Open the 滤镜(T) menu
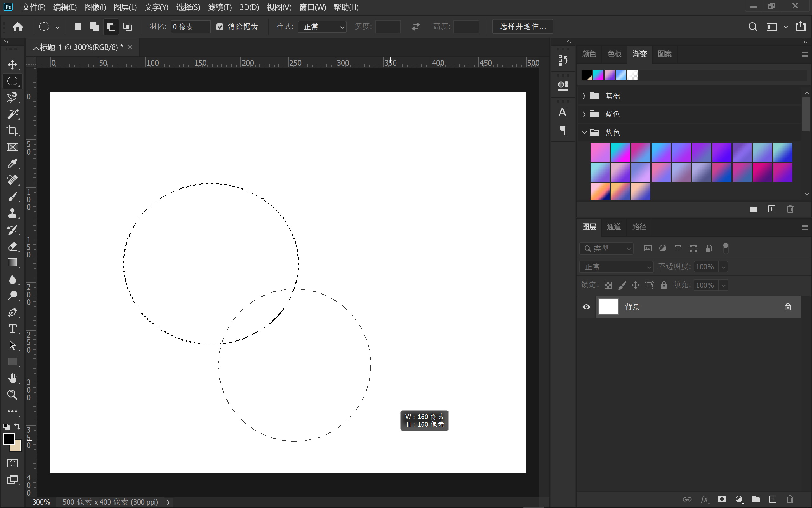Screen dimensions: 812x508 (x=220, y=7)
